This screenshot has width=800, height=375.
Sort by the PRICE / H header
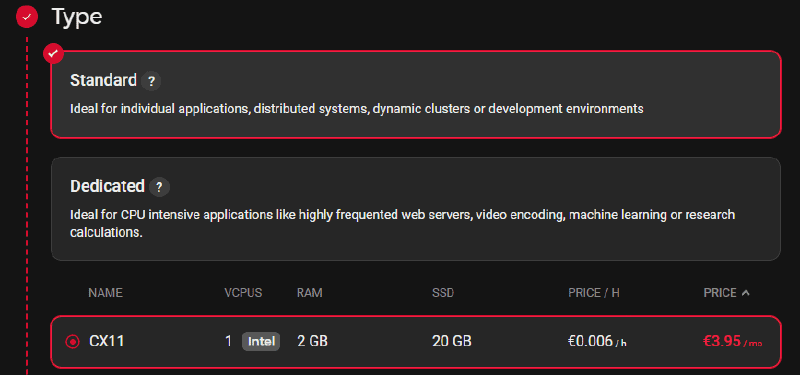coord(594,293)
